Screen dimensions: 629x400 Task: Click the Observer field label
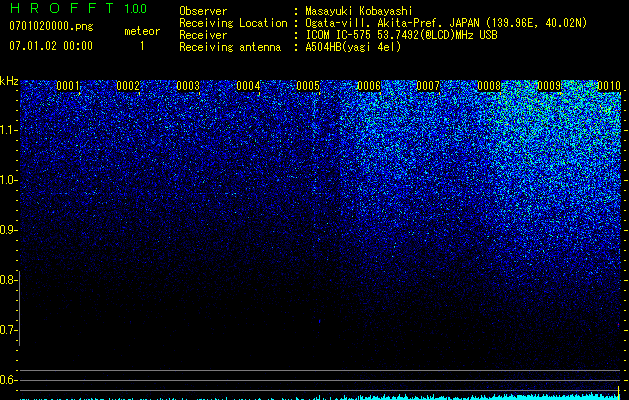pos(203,11)
